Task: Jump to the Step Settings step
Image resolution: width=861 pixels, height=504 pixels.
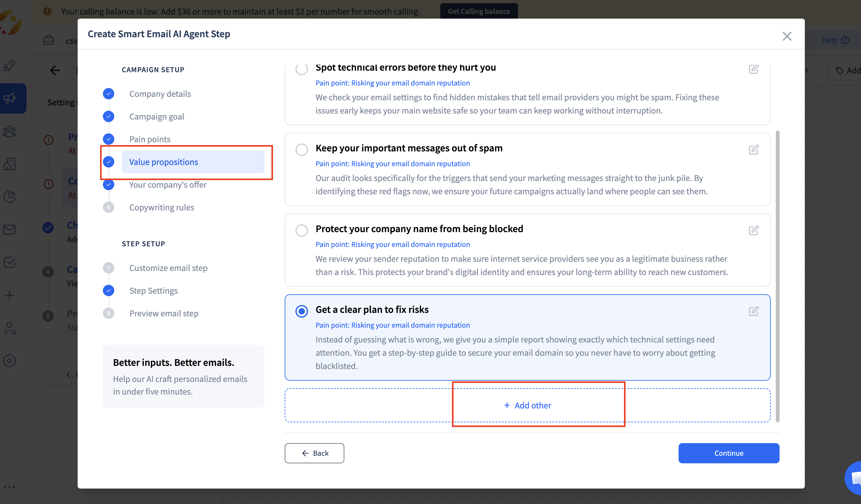Action: tap(153, 290)
